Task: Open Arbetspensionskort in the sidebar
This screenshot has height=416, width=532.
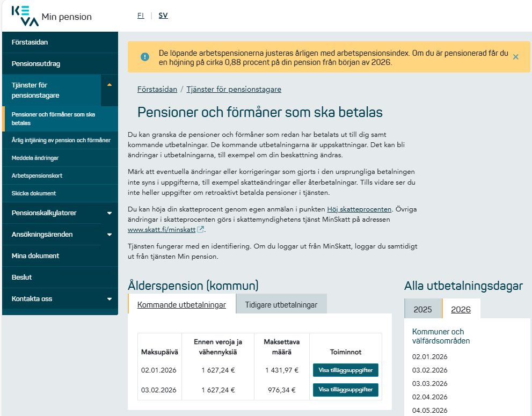Action: coord(36,176)
